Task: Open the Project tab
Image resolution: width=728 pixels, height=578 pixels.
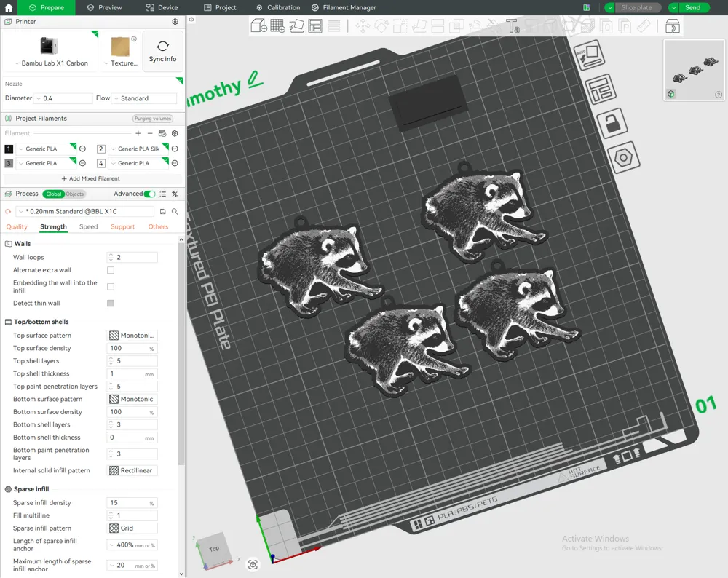Action: click(x=220, y=7)
